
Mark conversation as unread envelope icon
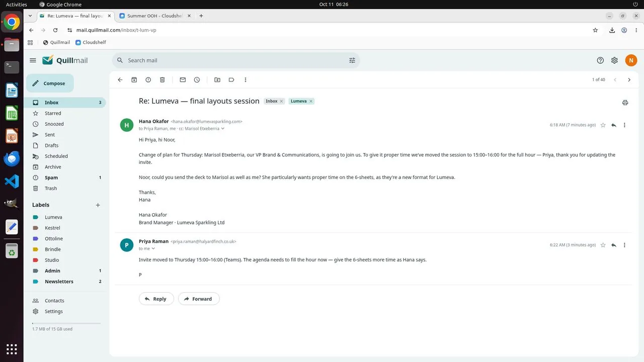point(183,80)
